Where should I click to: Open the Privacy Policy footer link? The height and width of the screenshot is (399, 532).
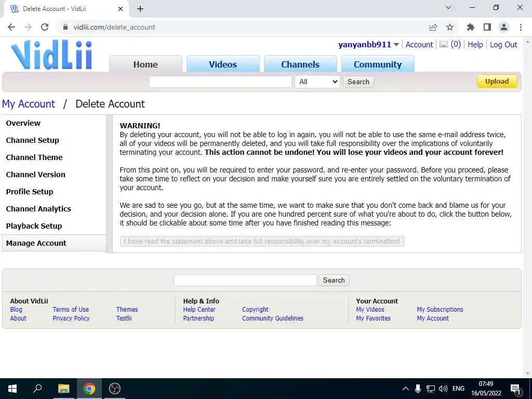click(71, 318)
